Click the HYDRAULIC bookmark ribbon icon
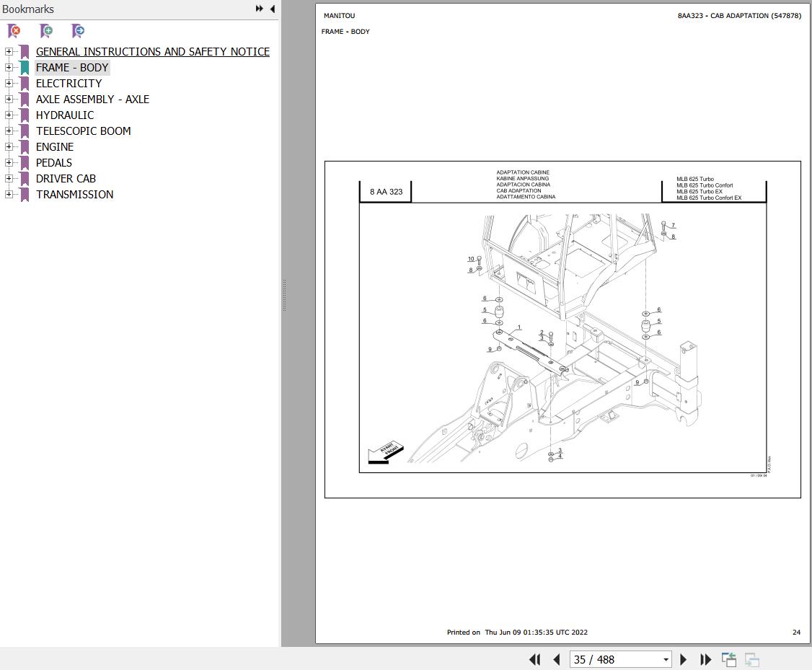The image size is (812, 670). point(25,115)
